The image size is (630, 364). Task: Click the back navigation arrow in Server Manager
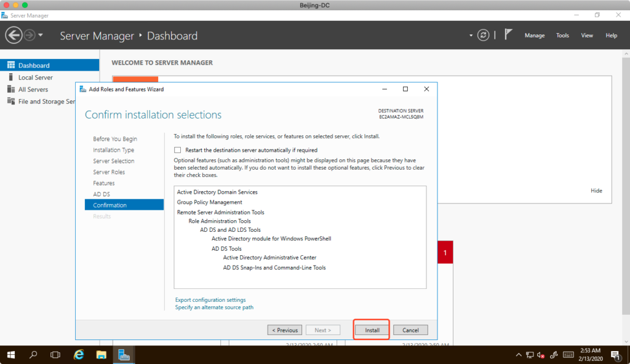tap(14, 35)
